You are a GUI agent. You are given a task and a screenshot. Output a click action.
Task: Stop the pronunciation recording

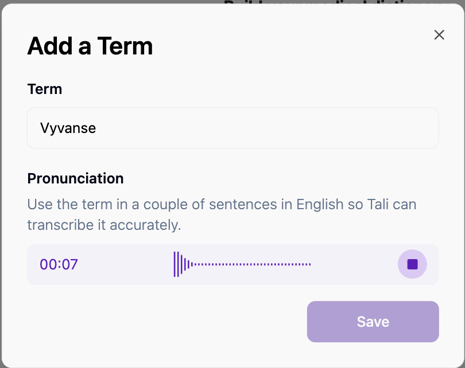(x=412, y=264)
